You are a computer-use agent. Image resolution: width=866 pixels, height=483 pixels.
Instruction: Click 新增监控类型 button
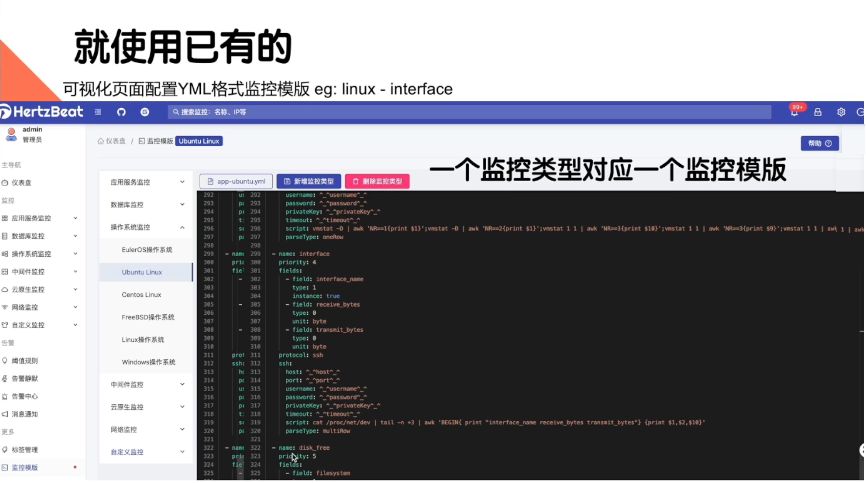pyautogui.click(x=309, y=181)
